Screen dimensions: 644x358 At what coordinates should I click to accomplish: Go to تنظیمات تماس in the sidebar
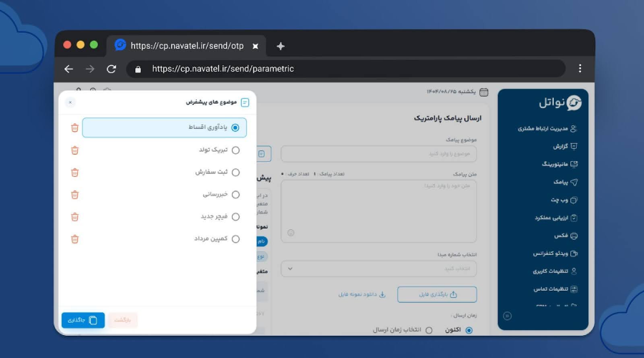(555, 289)
